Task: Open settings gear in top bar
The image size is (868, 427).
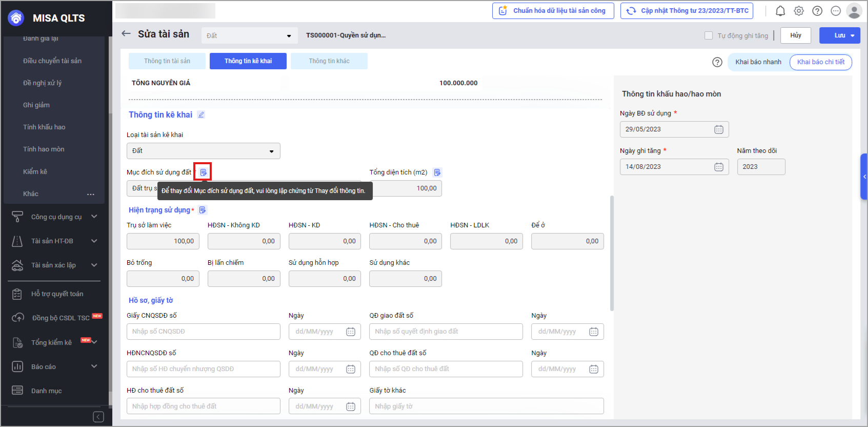Action: (799, 11)
